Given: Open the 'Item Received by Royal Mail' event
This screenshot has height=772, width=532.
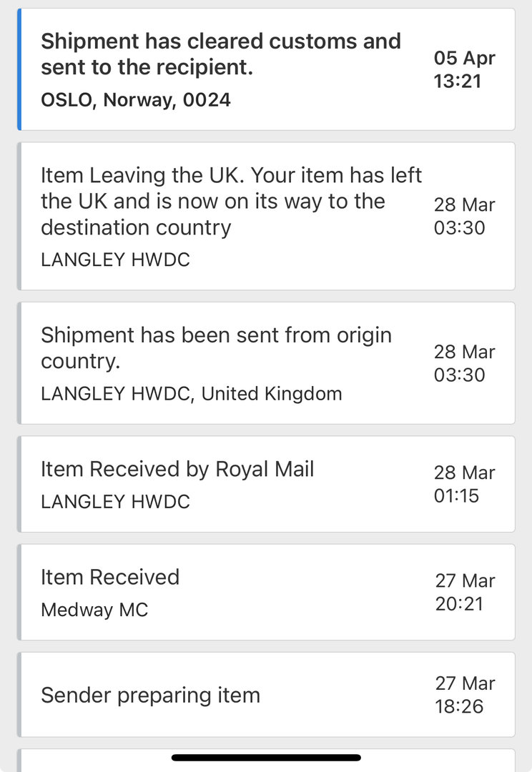Looking at the screenshot, I should click(x=177, y=469).
